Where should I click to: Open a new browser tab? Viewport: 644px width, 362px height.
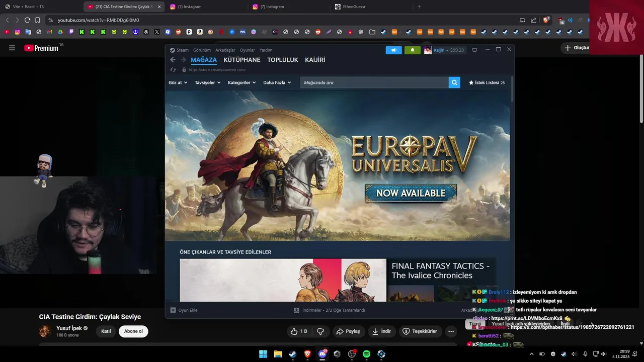coord(419,7)
